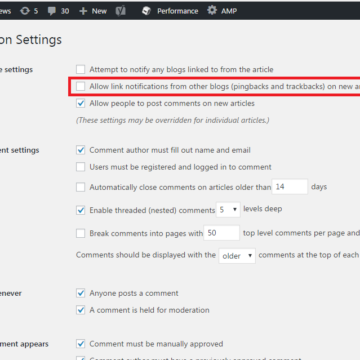Screen dimensions: 360x360
Task: Uncheck A comment is held for moderation
Action: point(80,310)
